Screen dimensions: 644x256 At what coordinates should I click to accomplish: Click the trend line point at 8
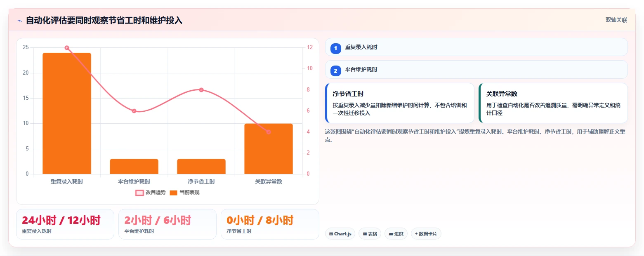tap(201, 90)
